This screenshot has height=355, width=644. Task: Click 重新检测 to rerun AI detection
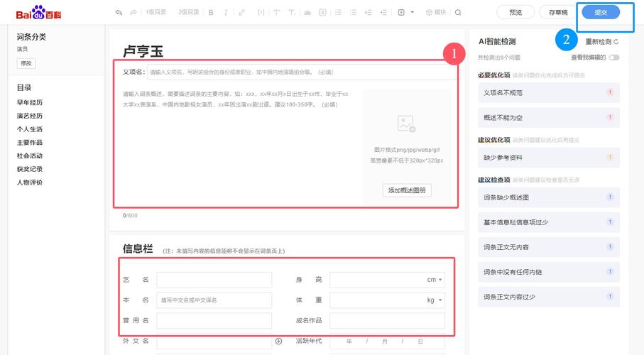(601, 41)
